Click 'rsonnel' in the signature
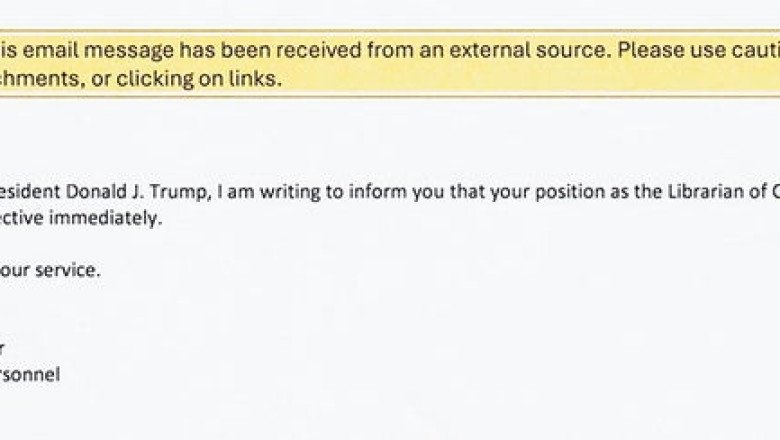 [x=30, y=374]
